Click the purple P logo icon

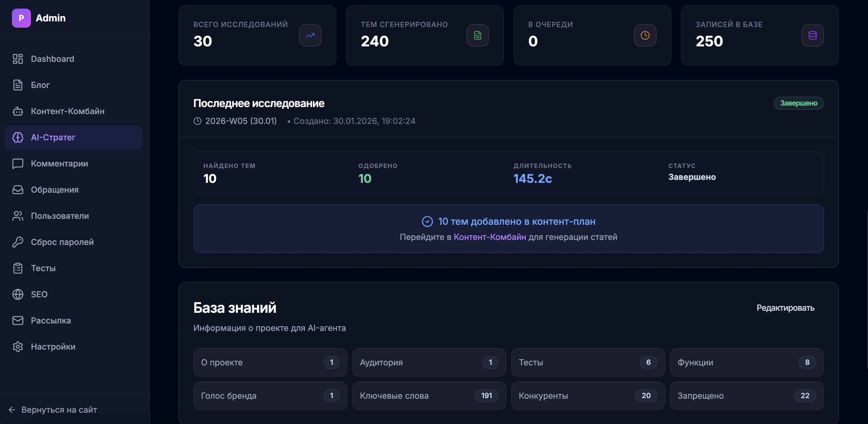tap(21, 18)
